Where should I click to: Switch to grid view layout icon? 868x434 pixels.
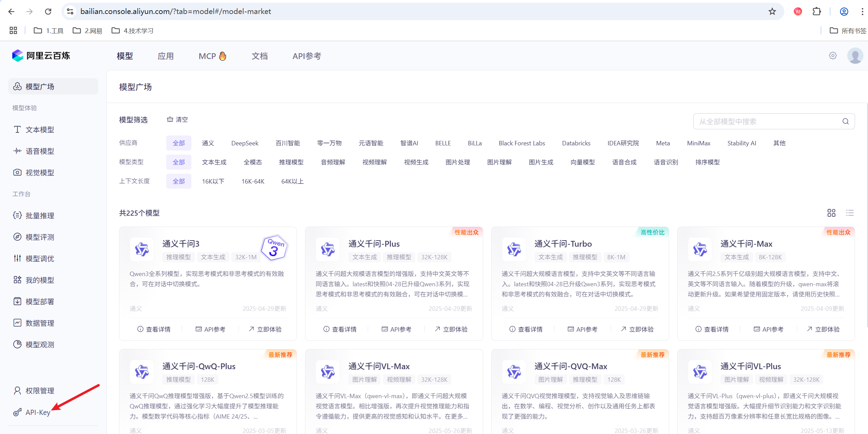(831, 213)
